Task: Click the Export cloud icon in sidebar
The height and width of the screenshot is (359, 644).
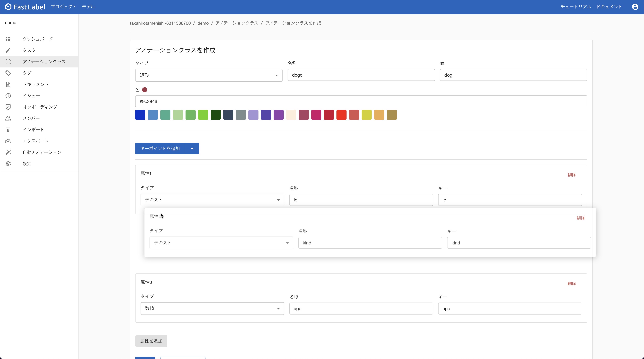Action: tap(8, 141)
